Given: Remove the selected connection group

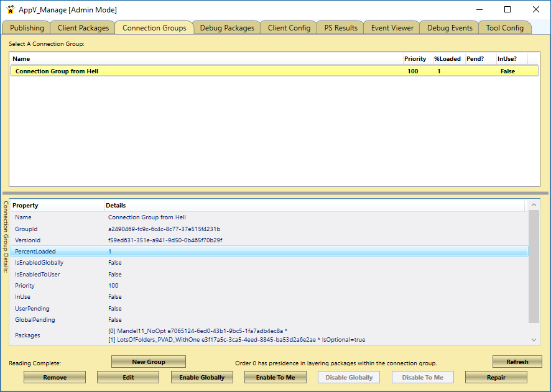Looking at the screenshot, I should pos(55,377).
